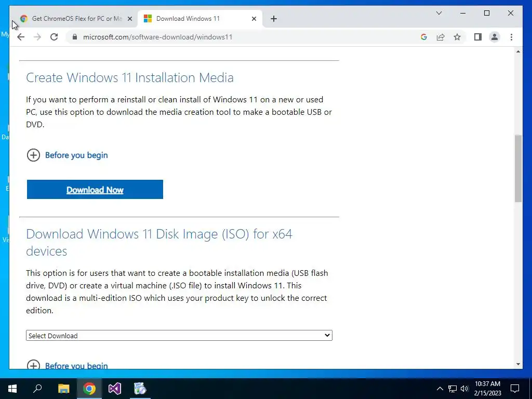Go back using the browser back arrow
532x399 pixels.
point(21,37)
